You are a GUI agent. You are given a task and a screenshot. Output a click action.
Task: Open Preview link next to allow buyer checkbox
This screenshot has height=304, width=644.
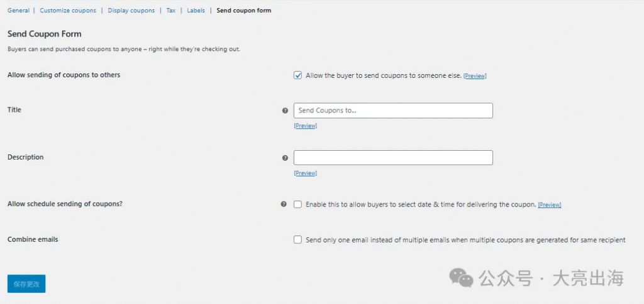tap(475, 76)
